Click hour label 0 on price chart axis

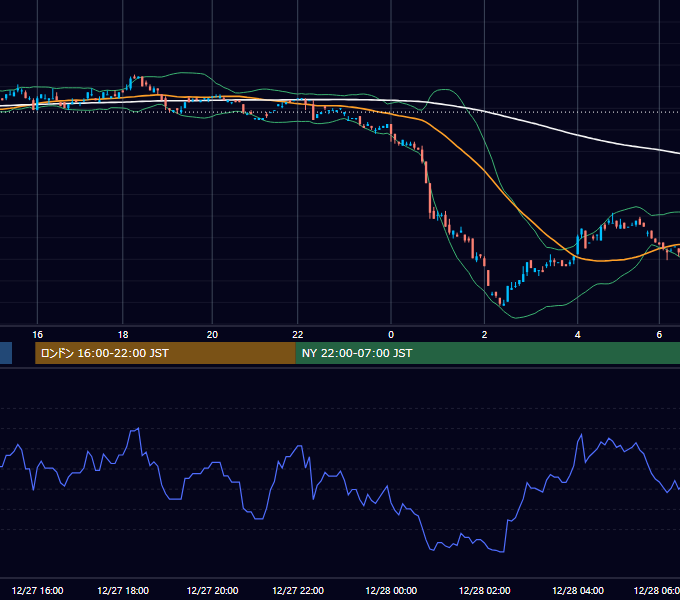(x=391, y=335)
